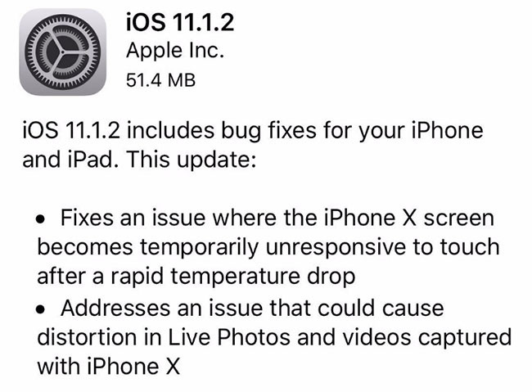Click the 51.4 MB download size label
532x392 pixels.
coord(160,80)
